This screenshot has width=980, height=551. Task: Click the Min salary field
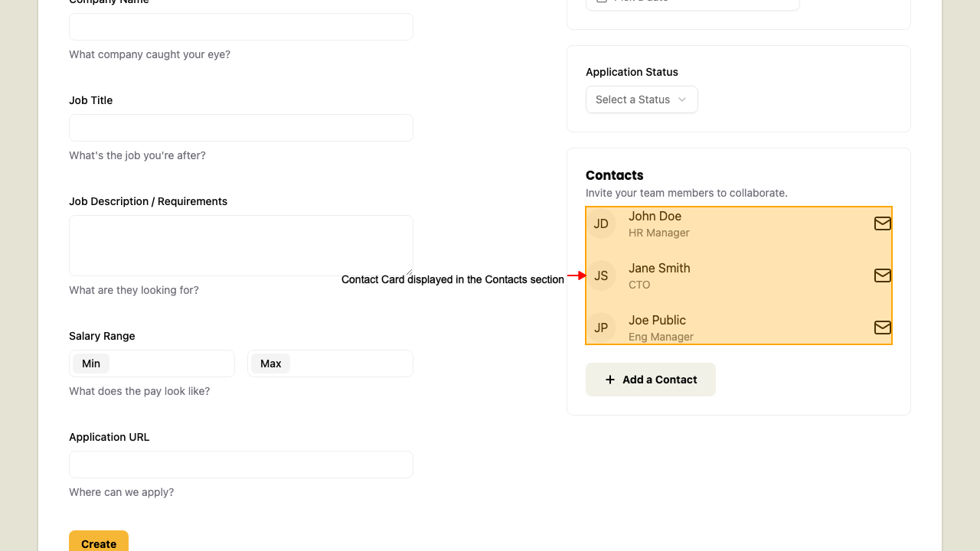[152, 363]
